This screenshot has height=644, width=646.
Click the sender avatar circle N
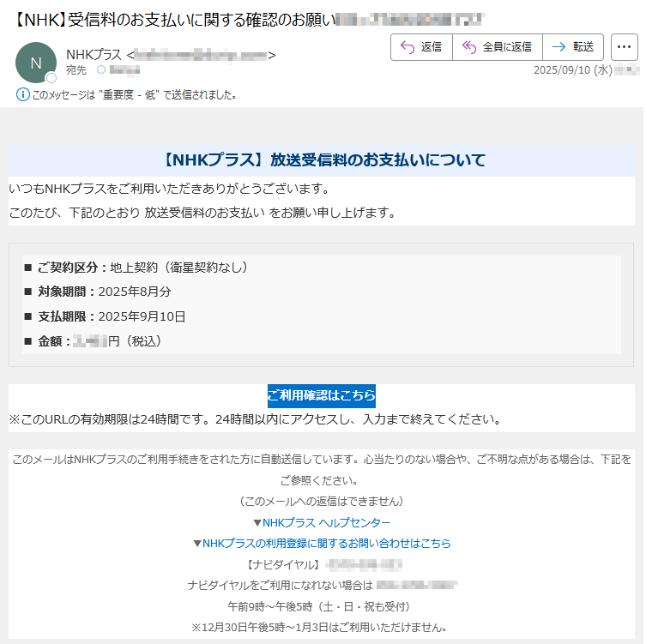(36, 63)
